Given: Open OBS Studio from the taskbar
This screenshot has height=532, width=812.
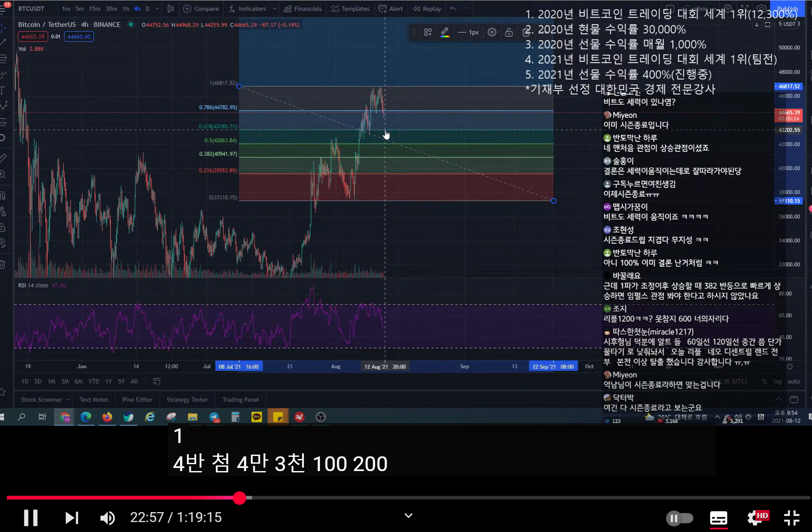Looking at the screenshot, I should coord(320,417).
